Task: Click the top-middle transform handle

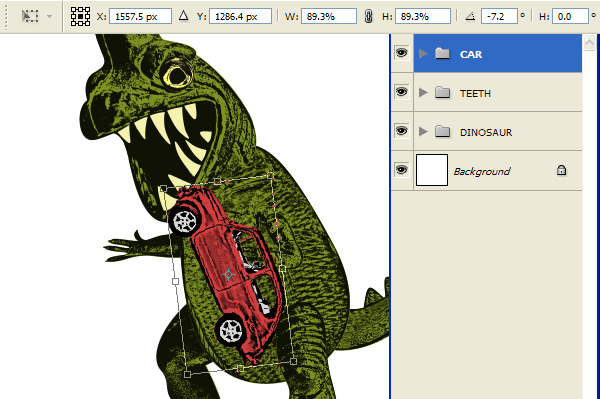Action: pyautogui.click(x=217, y=181)
